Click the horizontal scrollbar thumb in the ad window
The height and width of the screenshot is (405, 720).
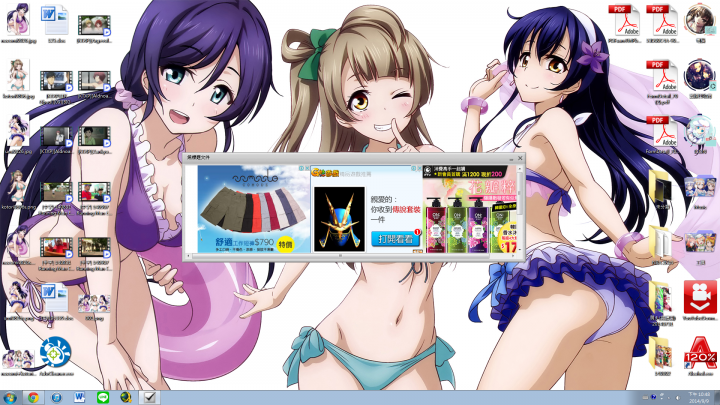tap(340, 256)
